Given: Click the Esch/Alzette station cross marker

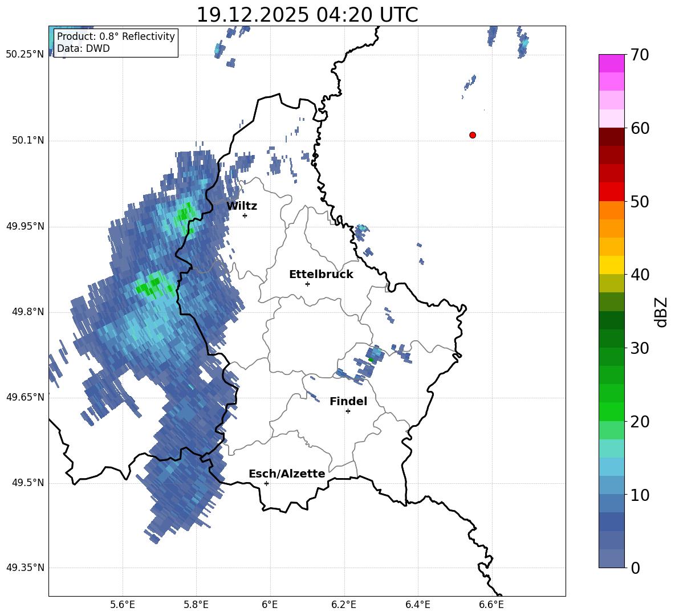Looking at the screenshot, I should tap(266, 483).
